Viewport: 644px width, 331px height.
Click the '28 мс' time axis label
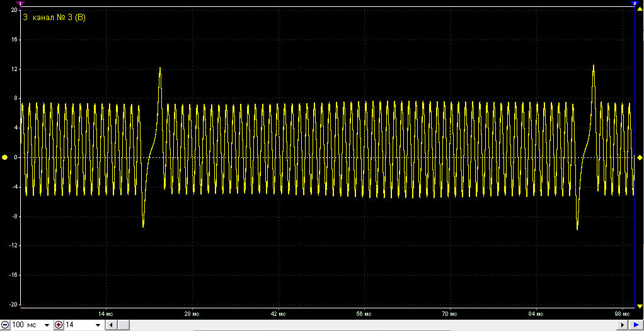[x=192, y=314]
